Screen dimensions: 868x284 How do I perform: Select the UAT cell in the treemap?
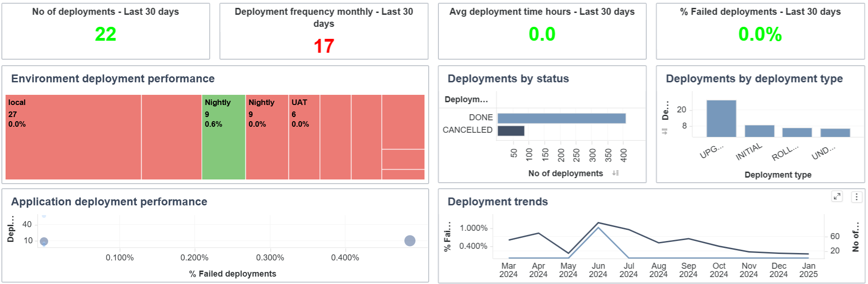click(x=305, y=137)
